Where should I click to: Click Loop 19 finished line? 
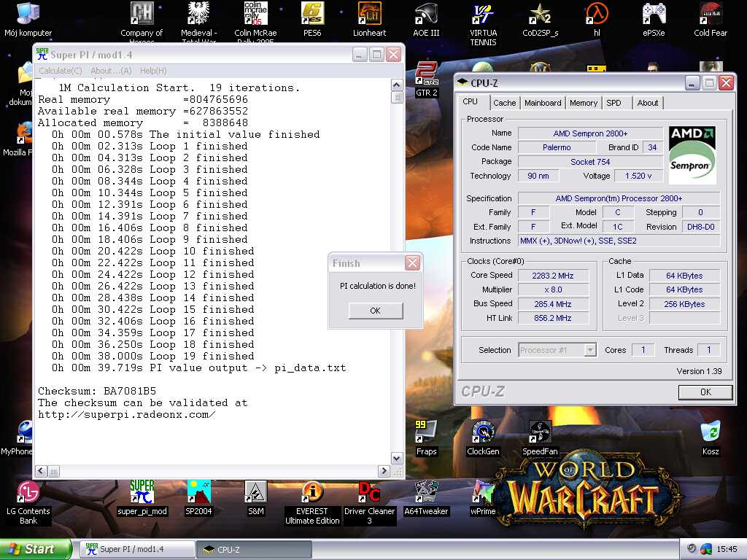(153, 356)
